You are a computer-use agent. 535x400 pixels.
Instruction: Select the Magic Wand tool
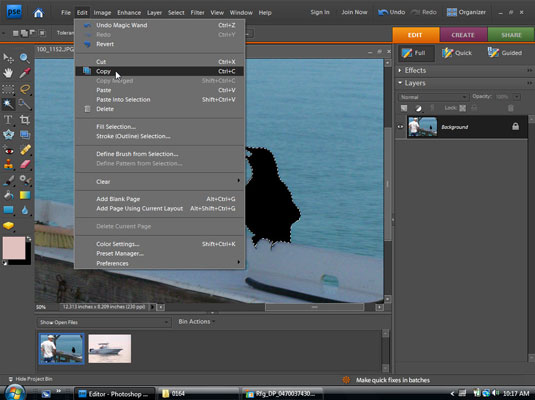(8, 104)
